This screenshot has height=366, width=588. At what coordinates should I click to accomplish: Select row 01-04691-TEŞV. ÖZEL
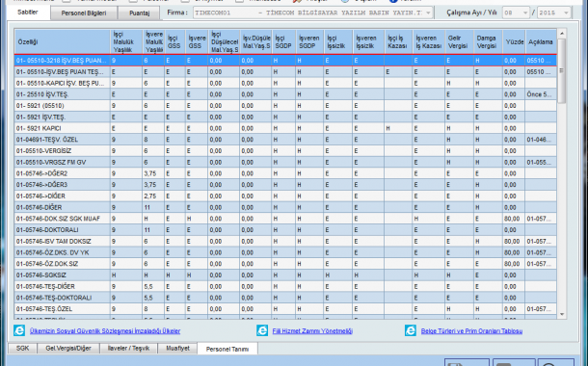(x=285, y=140)
